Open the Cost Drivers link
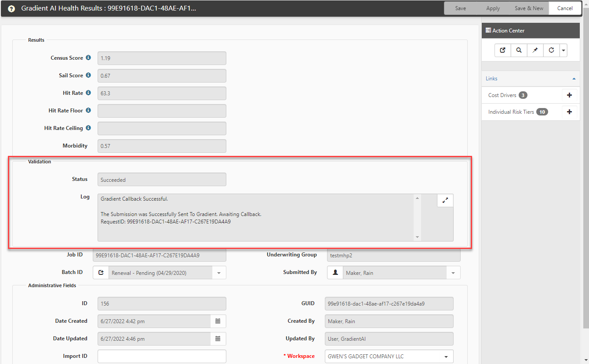This screenshot has width=589, height=364. pos(502,95)
